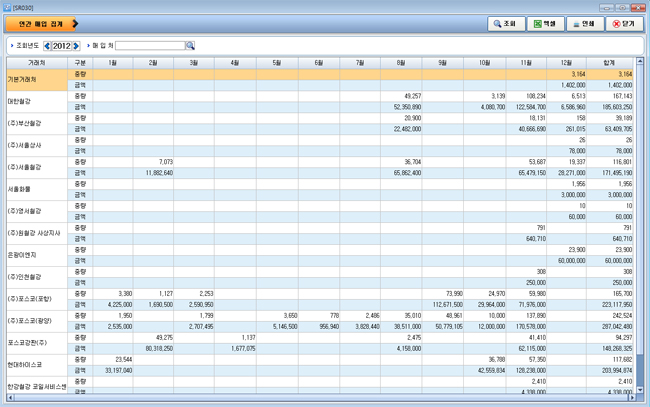Image resolution: width=650 pixels, height=407 pixels.
Task: Select the 11월 column header
Action: click(526, 63)
